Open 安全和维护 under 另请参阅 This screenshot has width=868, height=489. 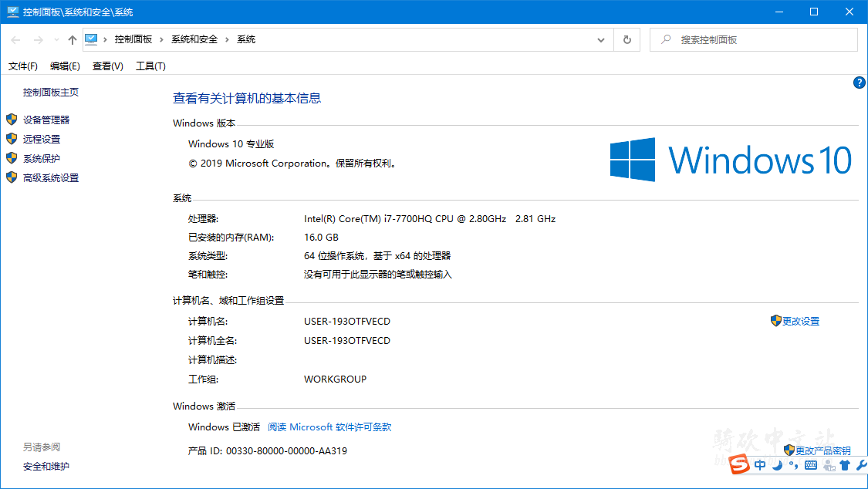coord(46,467)
